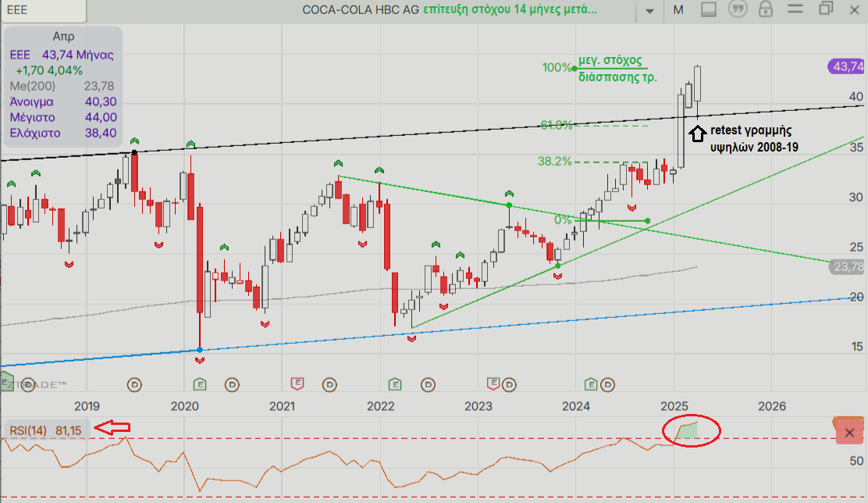Open the symbol dropdown arrow in title bar
Viewport: 868px width, 503px height.
[x=649, y=10]
